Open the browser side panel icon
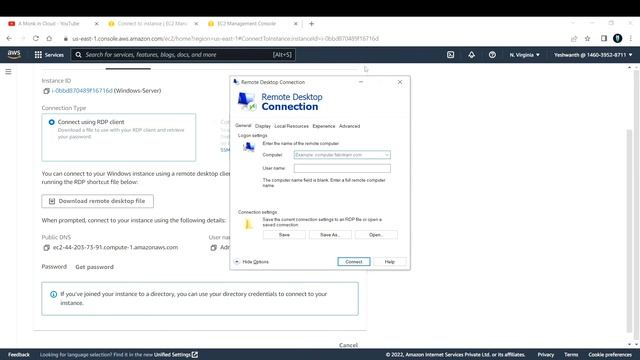The width and height of the screenshot is (640, 360). [604, 38]
